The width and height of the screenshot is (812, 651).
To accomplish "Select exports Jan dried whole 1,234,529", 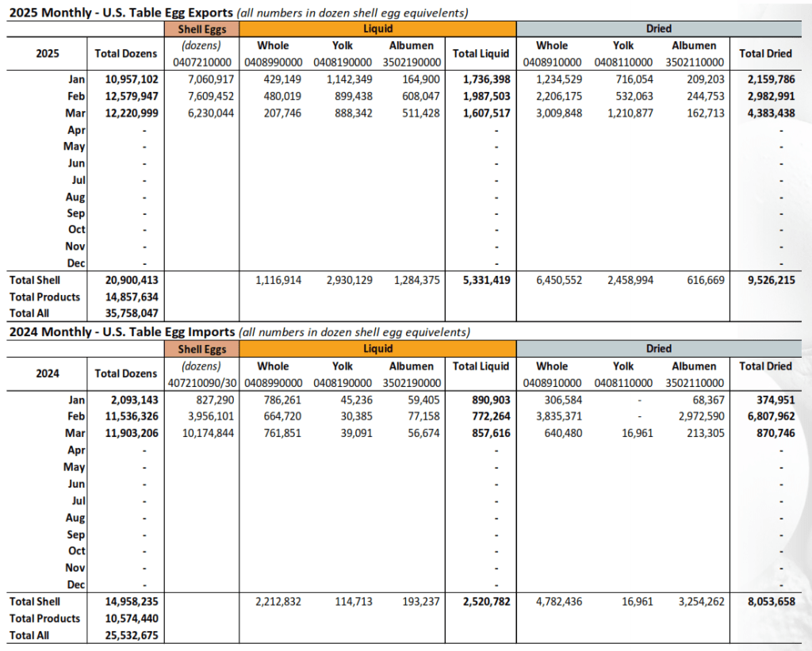I will point(559,79).
